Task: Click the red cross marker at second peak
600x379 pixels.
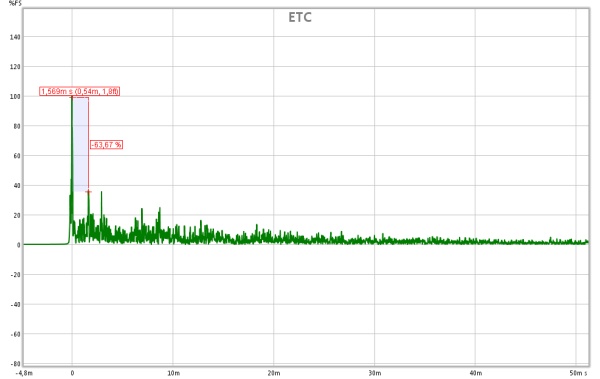Action: (88, 192)
